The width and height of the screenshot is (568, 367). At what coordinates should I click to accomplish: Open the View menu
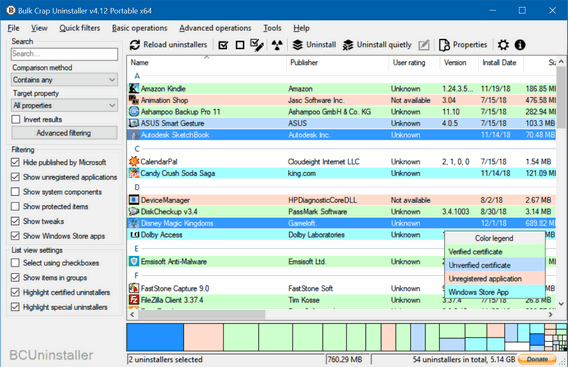pyautogui.click(x=39, y=28)
